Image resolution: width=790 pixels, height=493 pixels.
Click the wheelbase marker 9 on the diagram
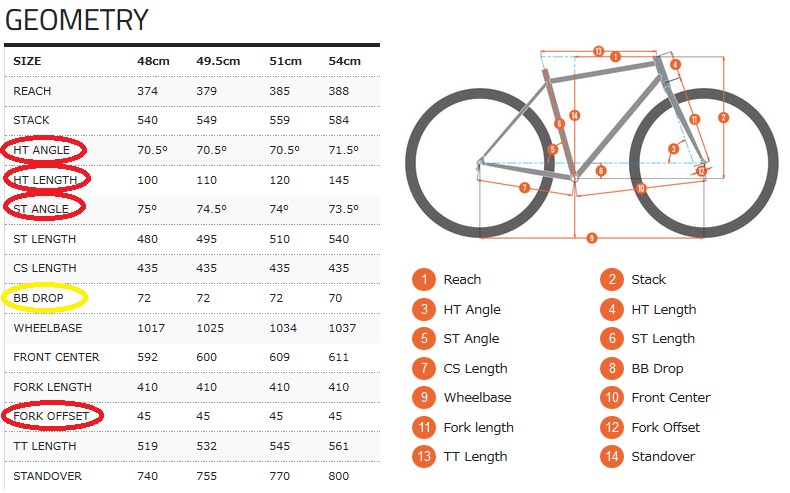(592, 238)
